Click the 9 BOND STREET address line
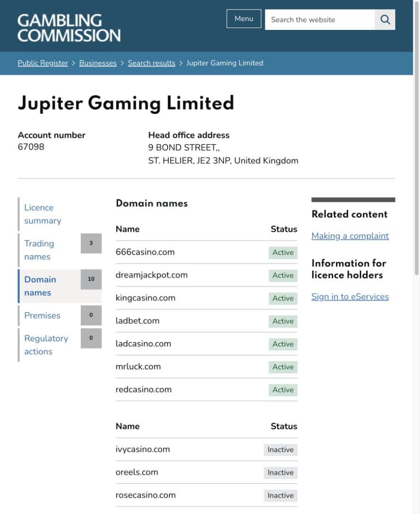Image resolution: width=420 pixels, height=514 pixels. [x=184, y=148]
